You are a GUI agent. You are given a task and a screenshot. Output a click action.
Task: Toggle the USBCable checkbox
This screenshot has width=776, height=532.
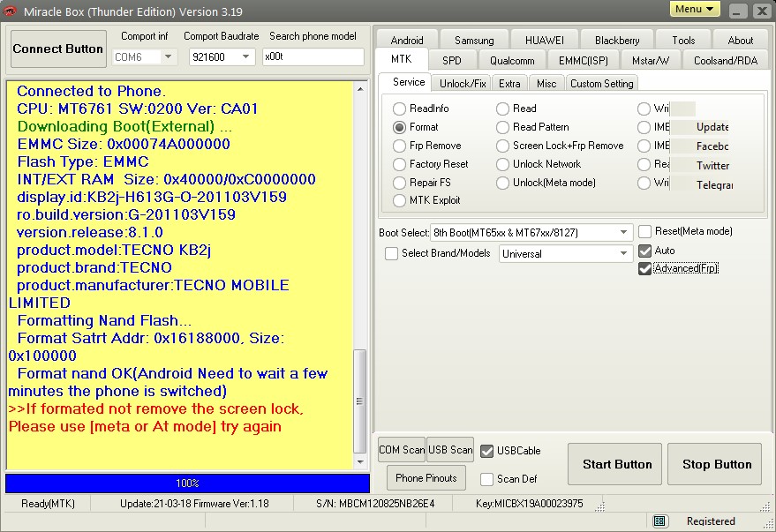tap(487, 451)
